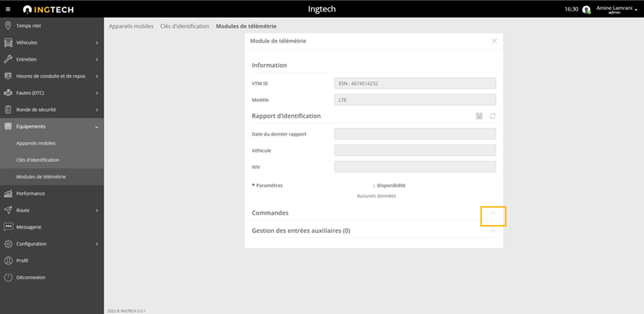Sort by the Disponibilité column header

tap(391, 185)
